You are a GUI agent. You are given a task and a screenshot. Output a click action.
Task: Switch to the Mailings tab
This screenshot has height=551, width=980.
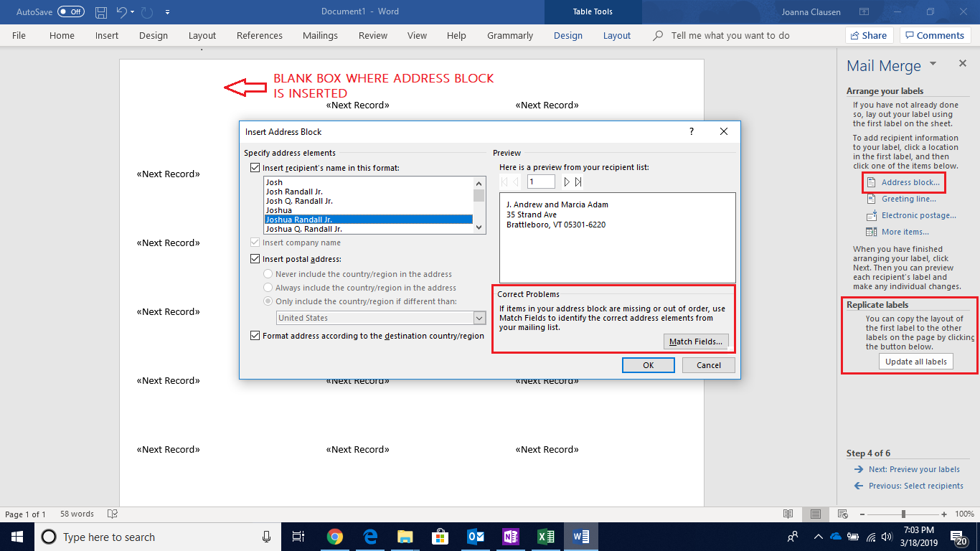(319, 35)
